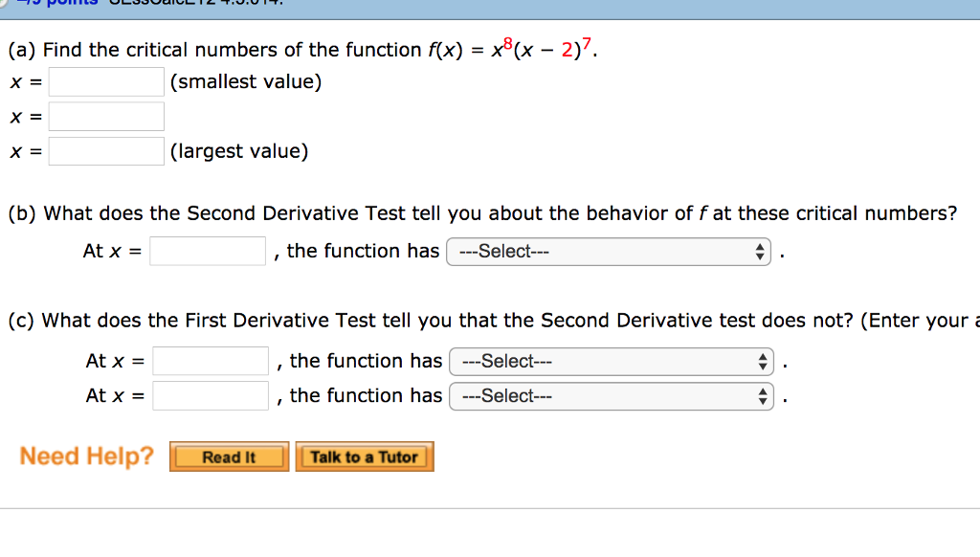Screen dimensions: 980x557
Task: Click the Talk to a Tutor button
Action: click(364, 457)
